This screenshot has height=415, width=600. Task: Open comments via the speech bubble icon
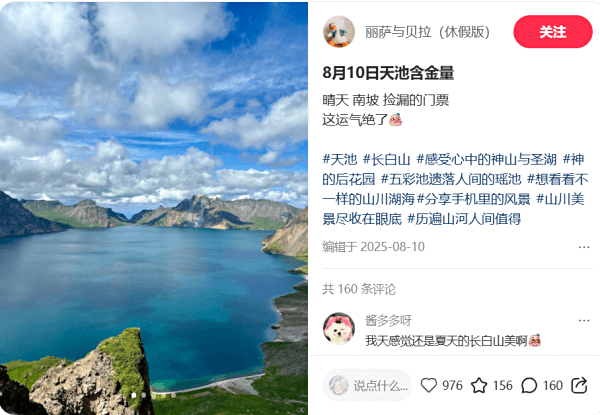point(529,385)
